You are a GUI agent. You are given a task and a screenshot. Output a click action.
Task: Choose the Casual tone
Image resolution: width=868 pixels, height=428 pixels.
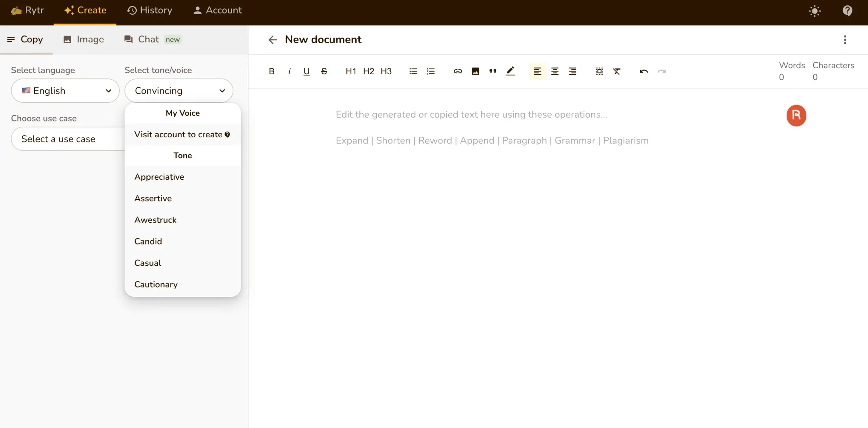[182, 263]
